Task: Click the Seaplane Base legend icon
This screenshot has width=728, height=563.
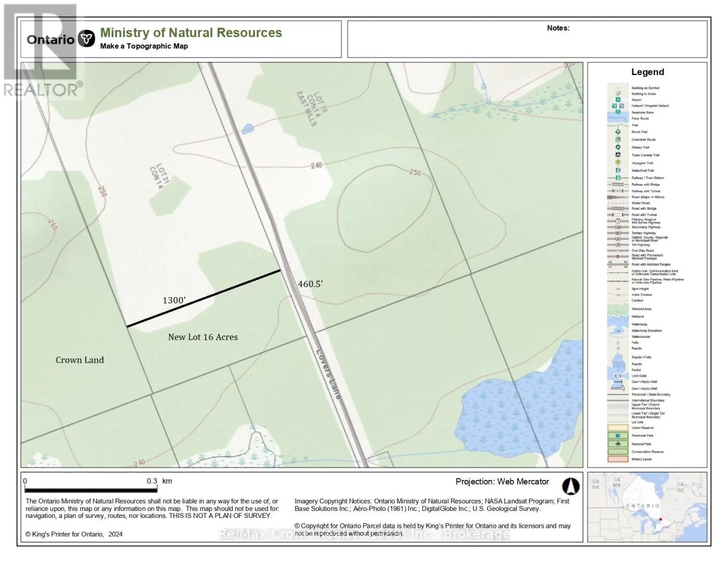Action: tap(618, 112)
